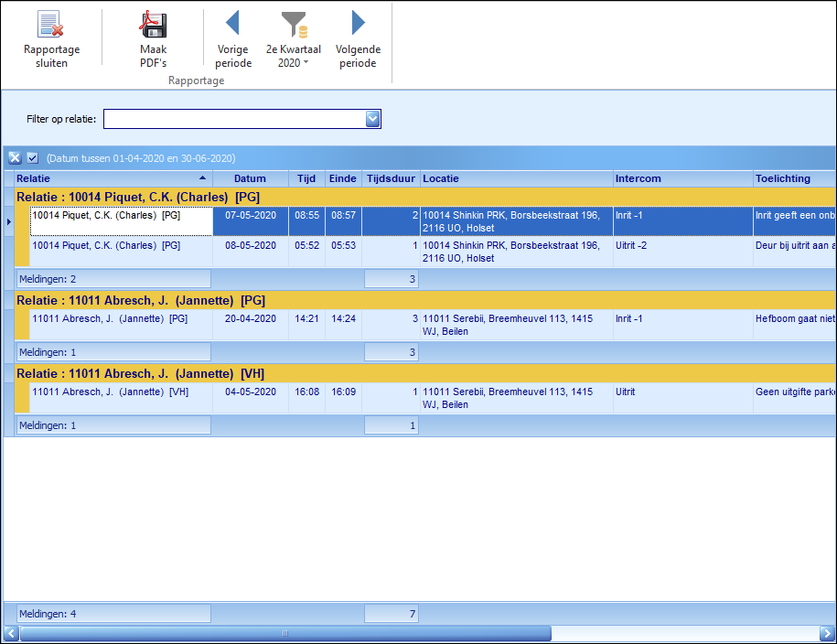
Task: Select Piquet relation cell in the 07-05-2020 row
Action: pyautogui.click(x=121, y=221)
